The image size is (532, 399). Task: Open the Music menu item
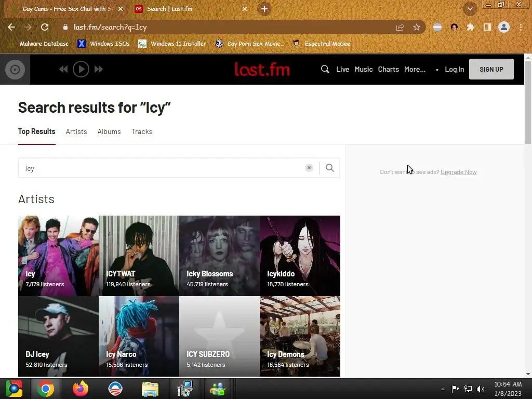[x=363, y=69]
